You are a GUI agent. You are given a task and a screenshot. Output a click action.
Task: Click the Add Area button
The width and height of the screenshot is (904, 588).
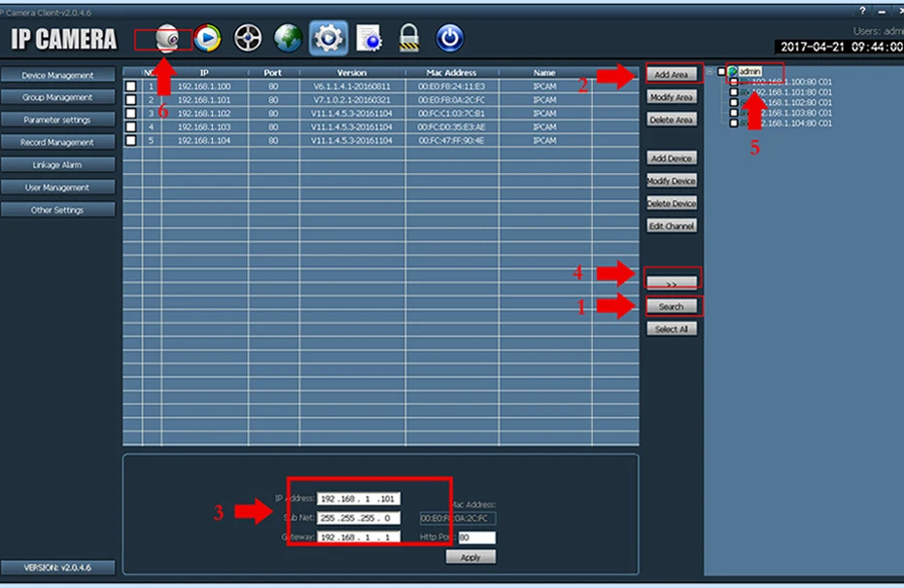672,75
